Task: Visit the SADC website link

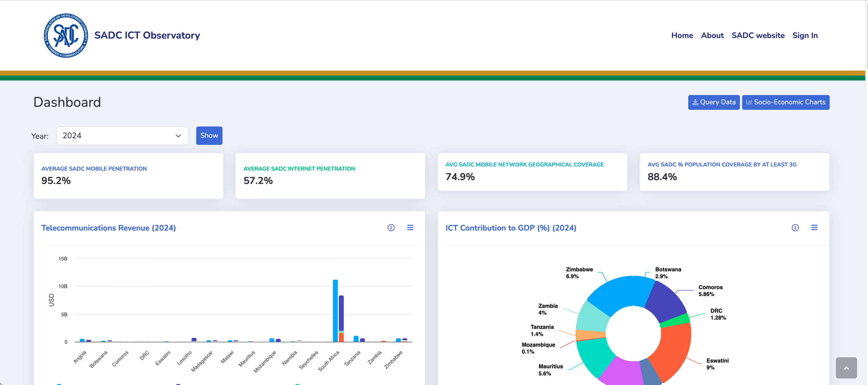Action: pos(758,35)
